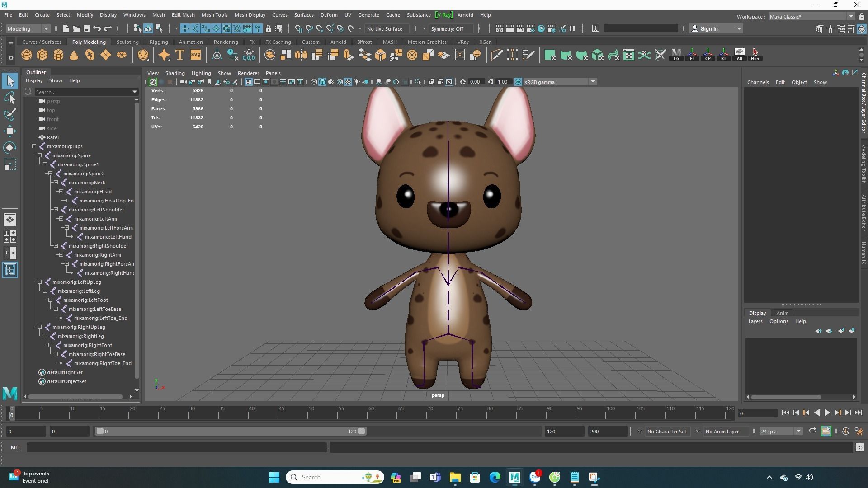Click the New scene icon
Image resolution: width=868 pixels, height=488 pixels.
[x=66, y=28]
